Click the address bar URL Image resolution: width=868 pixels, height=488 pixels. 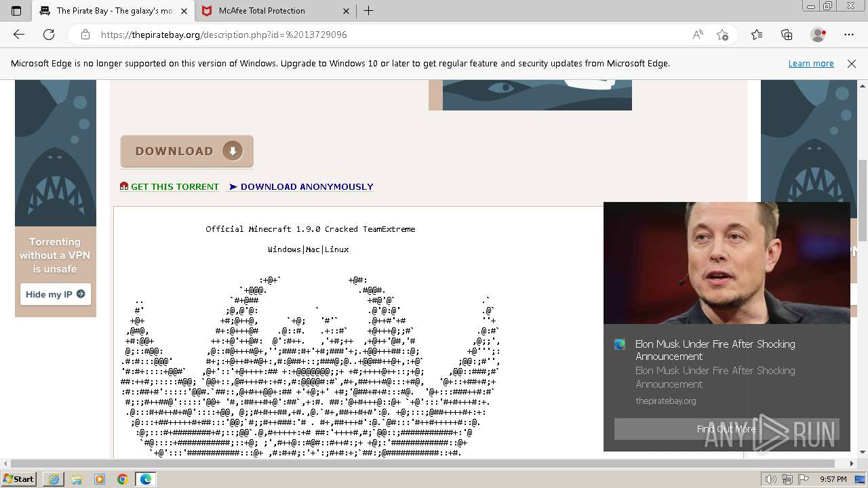pyautogui.click(x=224, y=35)
